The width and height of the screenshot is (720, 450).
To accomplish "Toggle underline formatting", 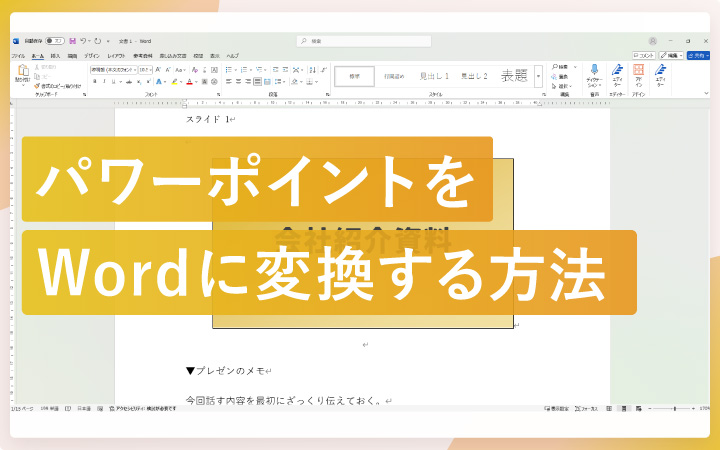I will tap(113, 82).
